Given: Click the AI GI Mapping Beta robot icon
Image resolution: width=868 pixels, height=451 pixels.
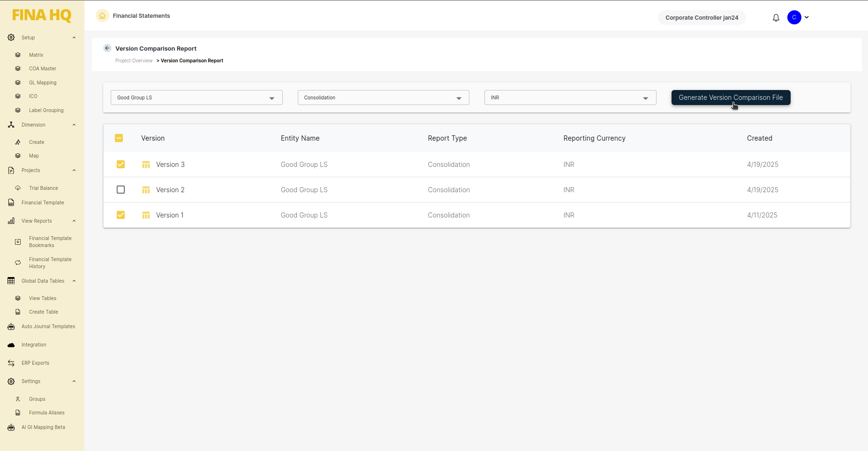Looking at the screenshot, I should coord(11,428).
